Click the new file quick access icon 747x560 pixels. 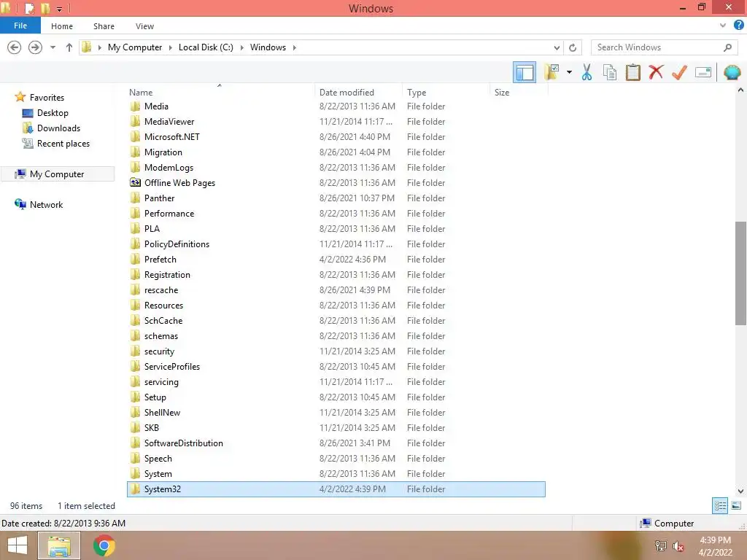(x=29, y=9)
